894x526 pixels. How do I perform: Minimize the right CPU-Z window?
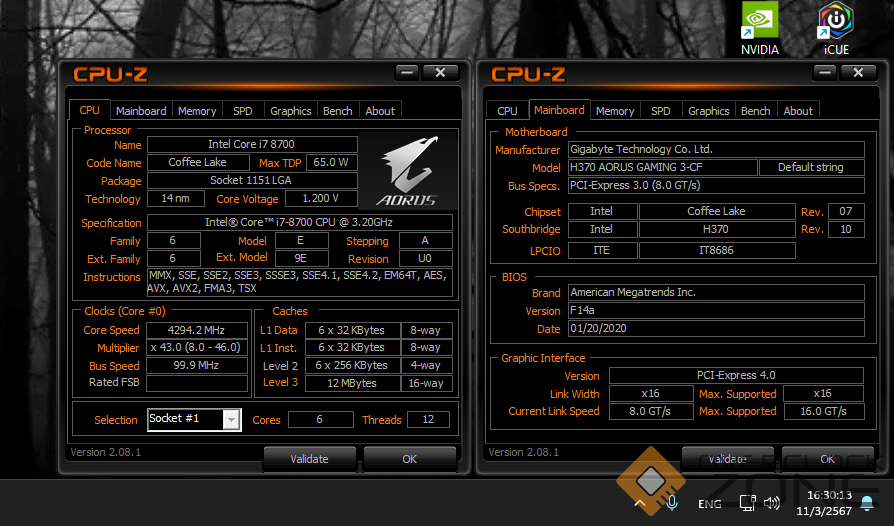click(x=825, y=72)
